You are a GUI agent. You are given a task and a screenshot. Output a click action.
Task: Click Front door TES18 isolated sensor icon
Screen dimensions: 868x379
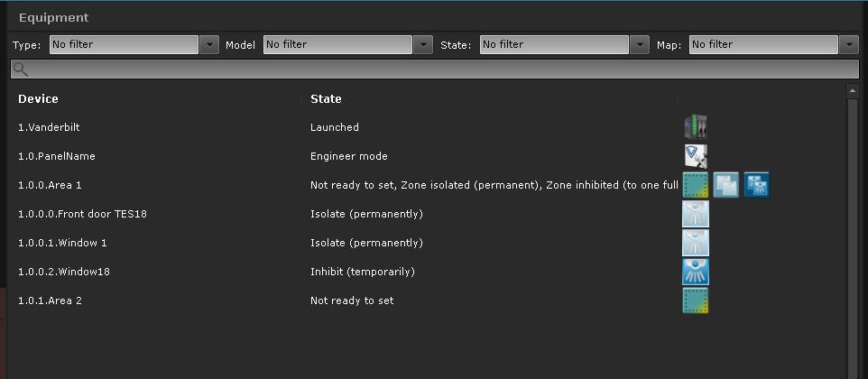click(x=695, y=214)
